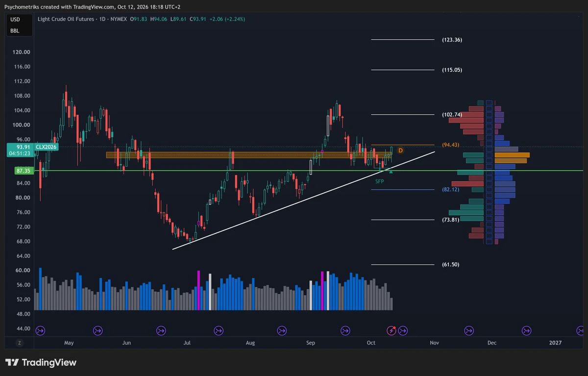Select the low value L89.61

[x=179, y=19]
